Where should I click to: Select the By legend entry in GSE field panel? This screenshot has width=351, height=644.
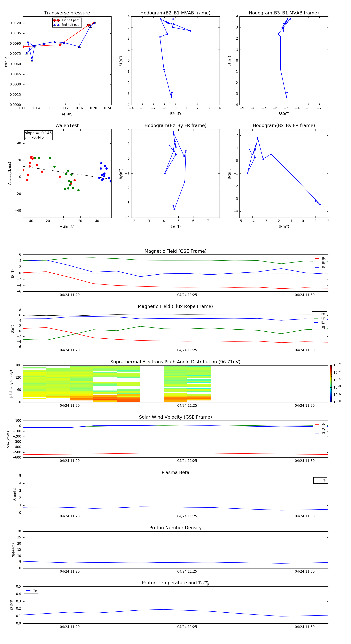[320, 263]
